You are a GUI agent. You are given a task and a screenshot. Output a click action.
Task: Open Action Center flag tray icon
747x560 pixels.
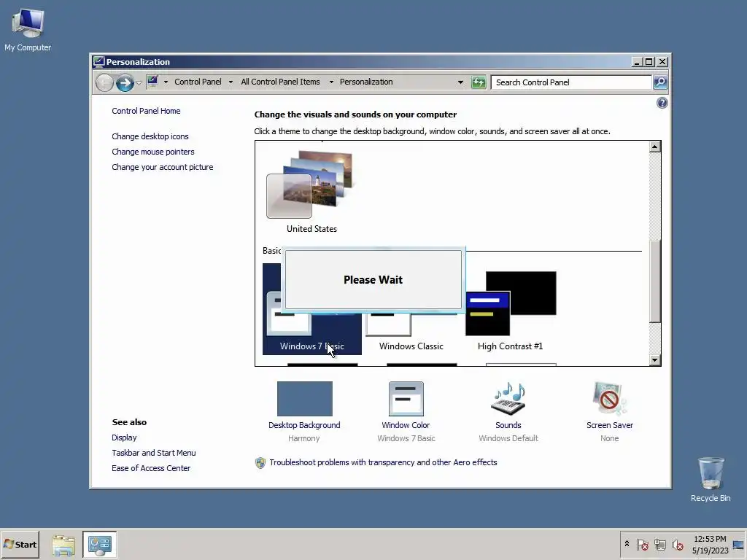642,544
